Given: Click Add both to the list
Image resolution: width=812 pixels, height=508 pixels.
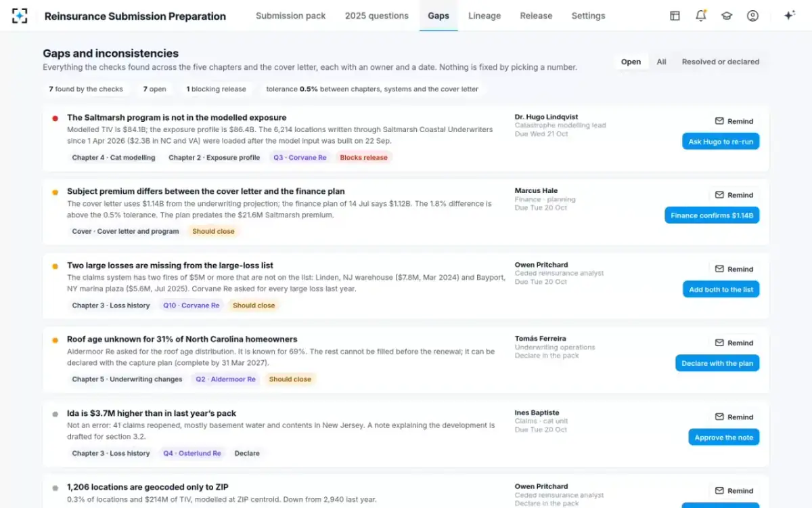Looking at the screenshot, I should coord(721,289).
